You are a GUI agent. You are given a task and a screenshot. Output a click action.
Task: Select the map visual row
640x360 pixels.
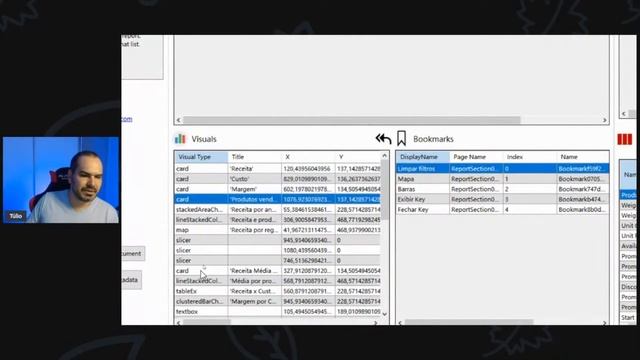278,230
